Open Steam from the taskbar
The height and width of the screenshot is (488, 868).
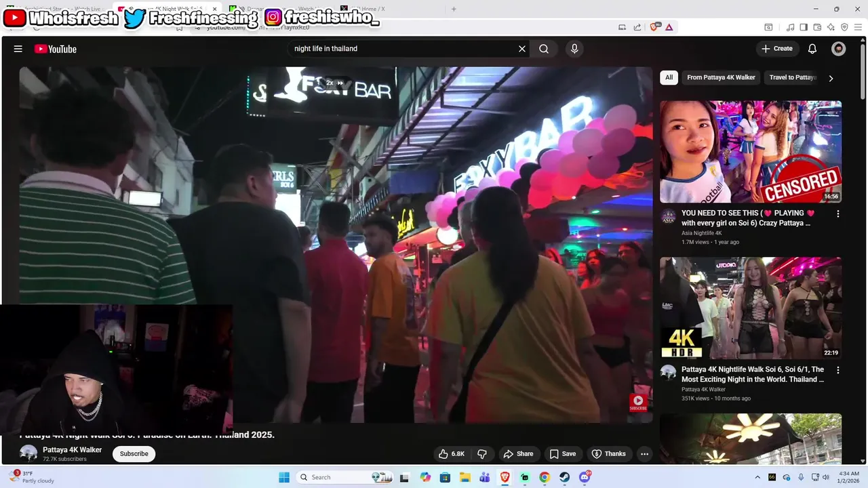pos(564,477)
